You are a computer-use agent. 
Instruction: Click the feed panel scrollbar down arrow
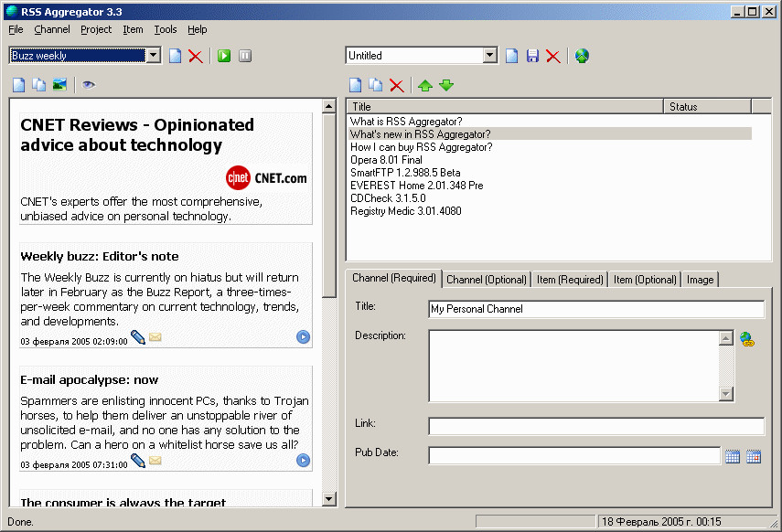point(329,498)
